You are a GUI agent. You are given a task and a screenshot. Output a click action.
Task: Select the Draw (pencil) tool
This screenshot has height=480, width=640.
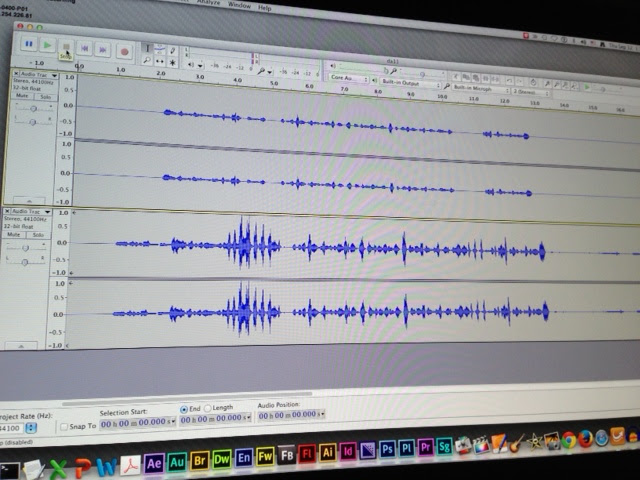tap(173, 51)
